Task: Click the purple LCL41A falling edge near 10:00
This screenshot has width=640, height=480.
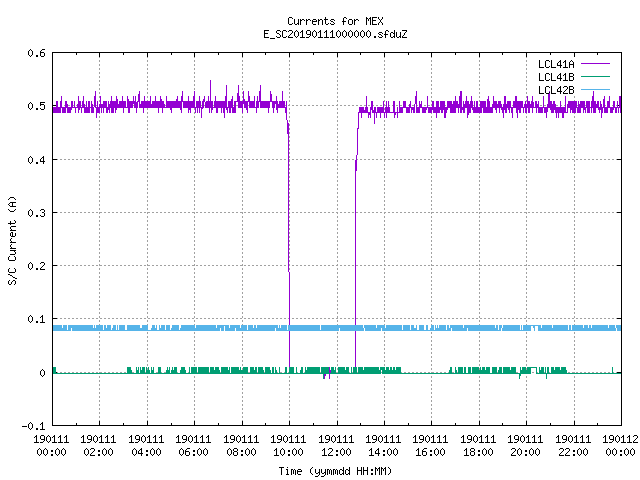Action: pyautogui.click(x=289, y=237)
